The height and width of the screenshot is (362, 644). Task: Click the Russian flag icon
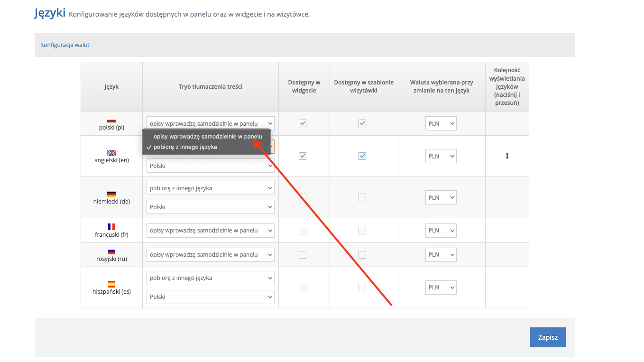pyautogui.click(x=111, y=251)
